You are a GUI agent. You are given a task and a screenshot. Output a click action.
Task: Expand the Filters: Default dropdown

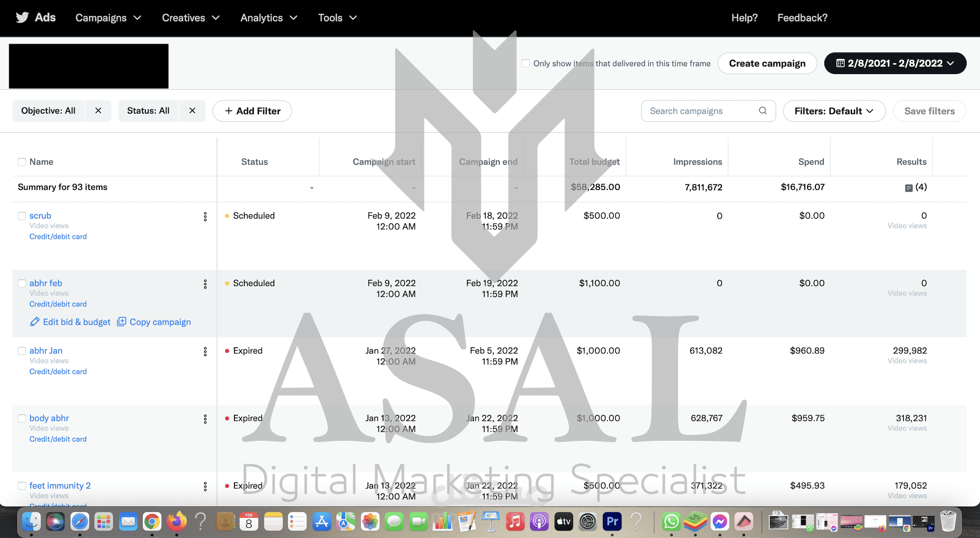[834, 111]
